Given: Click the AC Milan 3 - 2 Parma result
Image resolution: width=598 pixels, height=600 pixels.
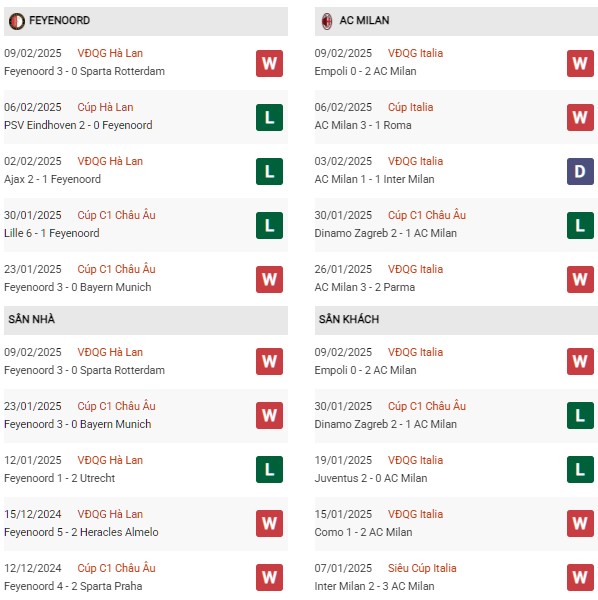Looking at the screenshot, I should click(365, 287).
